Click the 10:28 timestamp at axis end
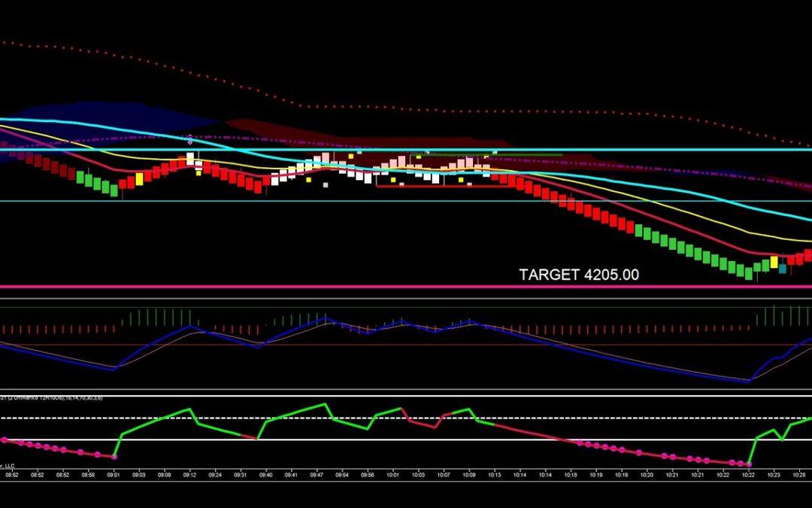 click(799, 474)
